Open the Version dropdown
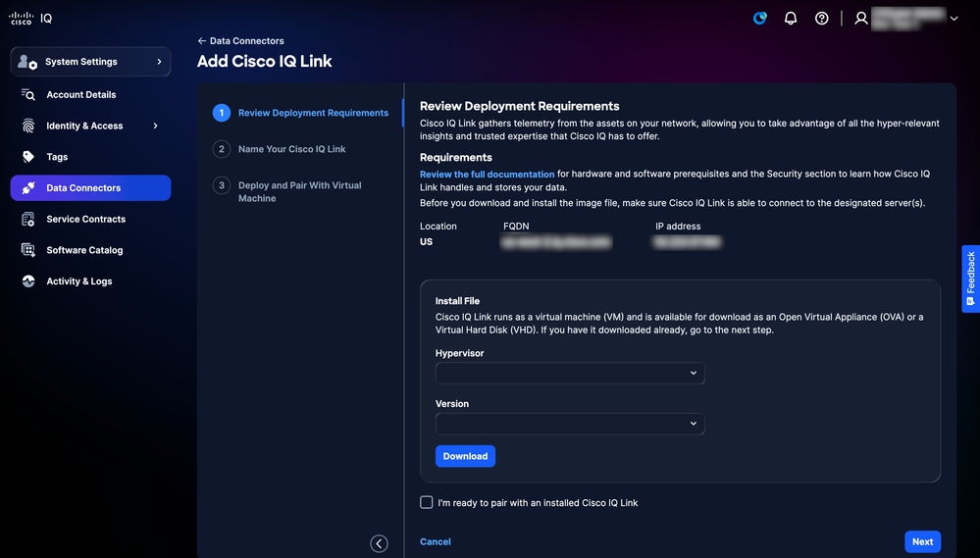This screenshot has height=558, width=980. 570,424
